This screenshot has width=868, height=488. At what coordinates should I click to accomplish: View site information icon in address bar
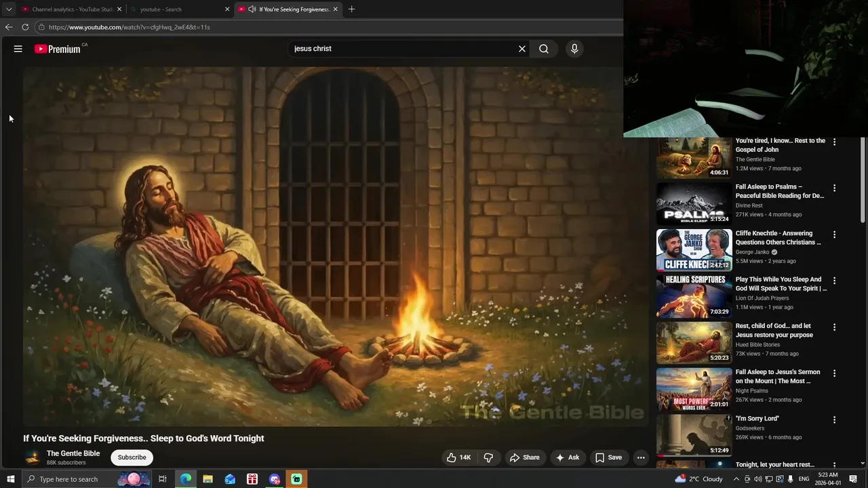(41, 27)
